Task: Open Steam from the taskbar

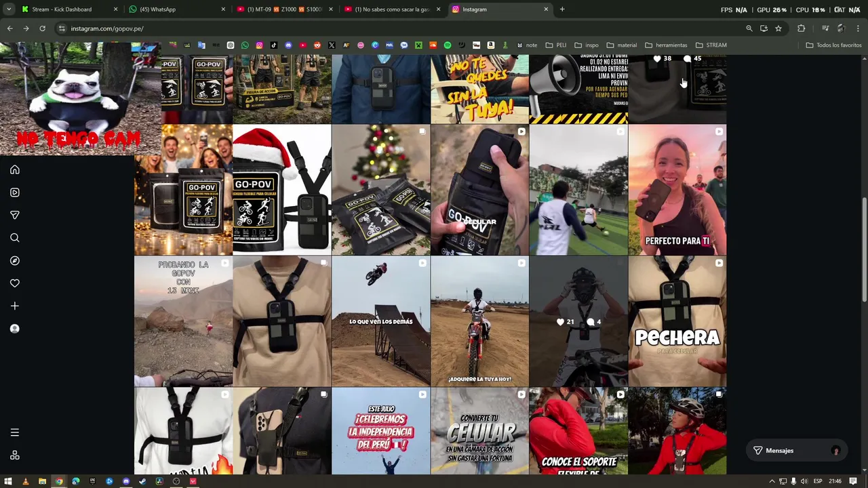Action: [142, 481]
